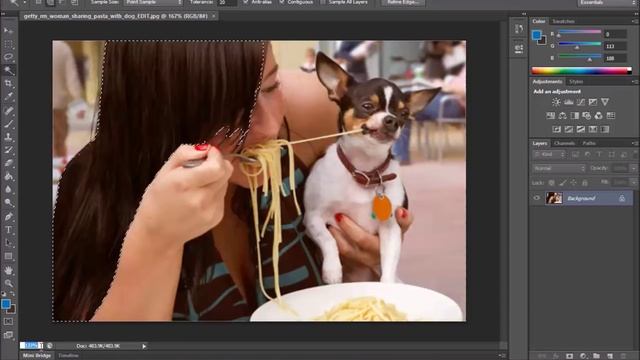Hide the Background layer eye icon
Viewport: 640px width, 360px height.
click(537, 198)
